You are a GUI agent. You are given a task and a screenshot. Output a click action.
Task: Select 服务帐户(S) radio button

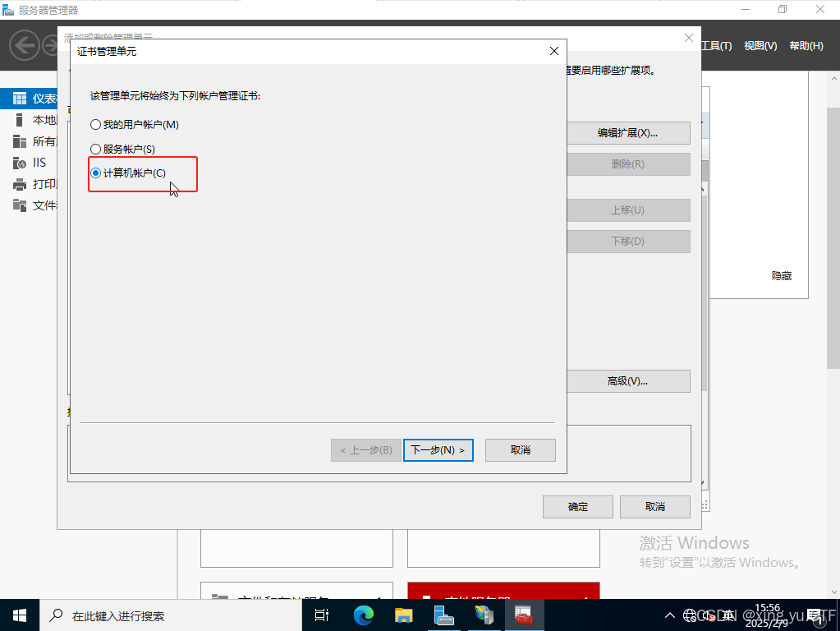click(95, 150)
